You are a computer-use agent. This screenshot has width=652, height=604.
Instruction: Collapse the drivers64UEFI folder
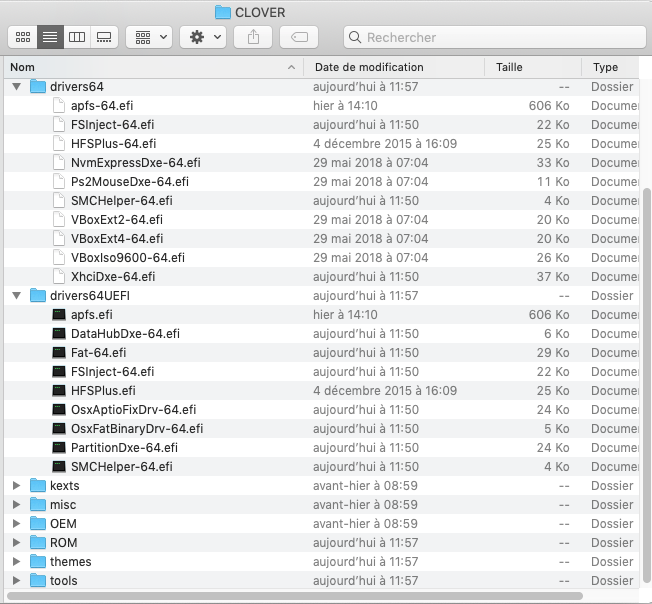coord(17,296)
